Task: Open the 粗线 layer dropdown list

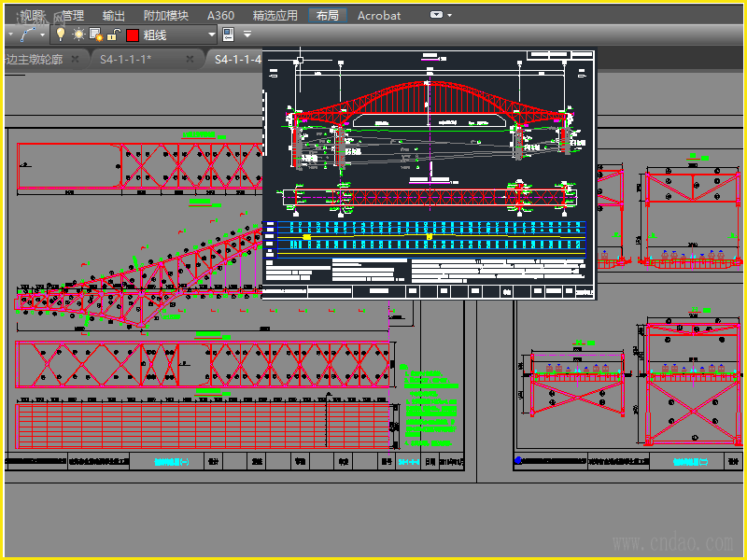Action: (x=212, y=35)
